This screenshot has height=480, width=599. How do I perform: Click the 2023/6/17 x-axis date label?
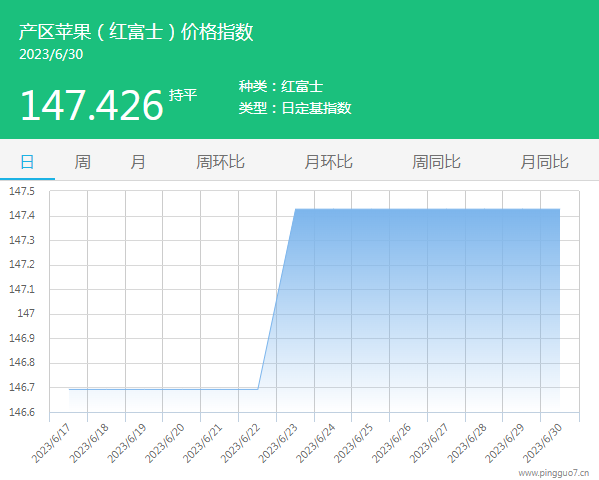[51, 443]
